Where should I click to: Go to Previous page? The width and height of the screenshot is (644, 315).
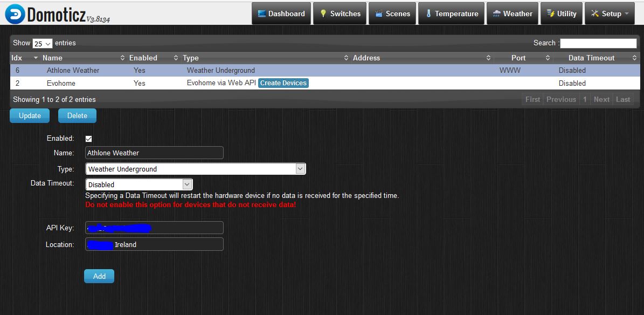(x=561, y=100)
